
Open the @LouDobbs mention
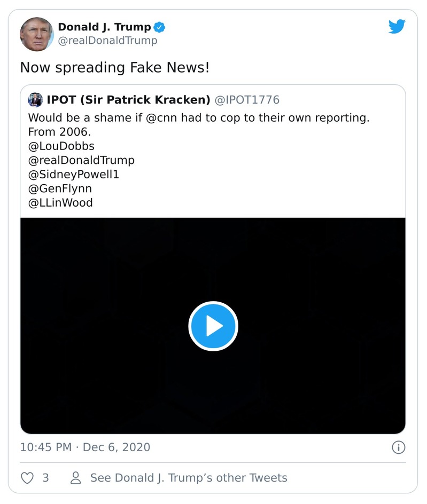[61, 146]
